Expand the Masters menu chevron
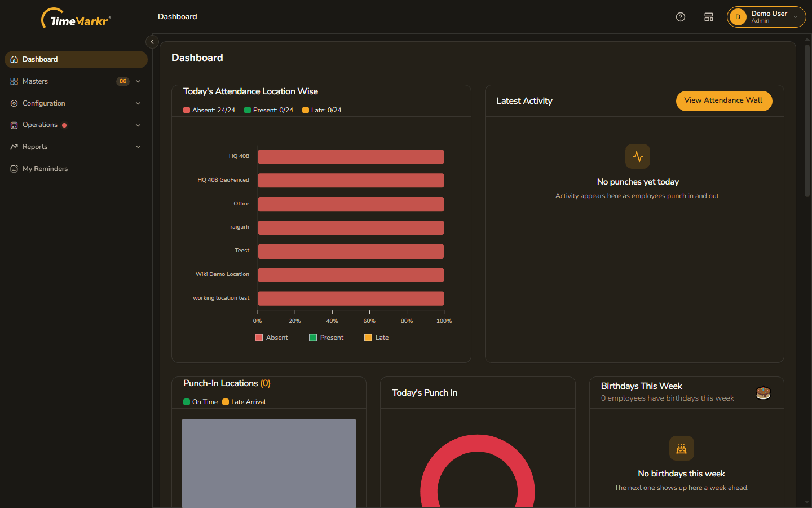The width and height of the screenshot is (812, 508). coord(138,81)
